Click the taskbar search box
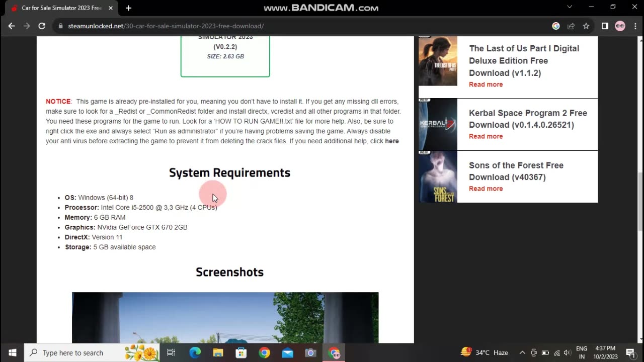Image resolution: width=644 pixels, height=362 pixels. [x=92, y=352]
